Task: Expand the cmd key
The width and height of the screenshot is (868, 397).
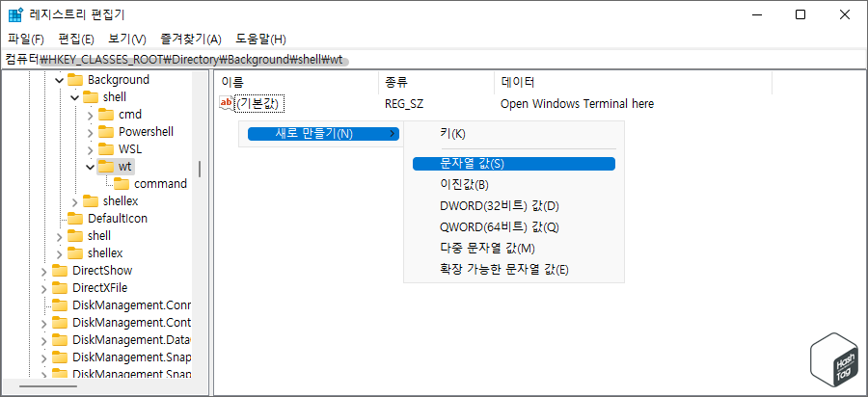Action: coord(91,115)
